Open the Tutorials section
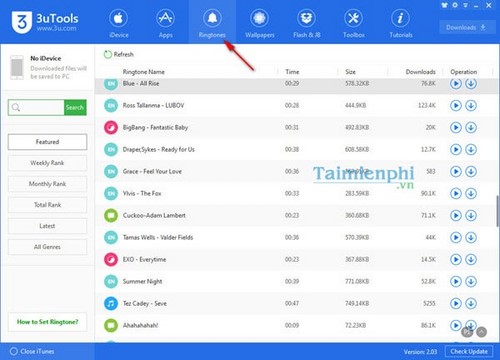This screenshot has height=360, width=500. point(401,23)
